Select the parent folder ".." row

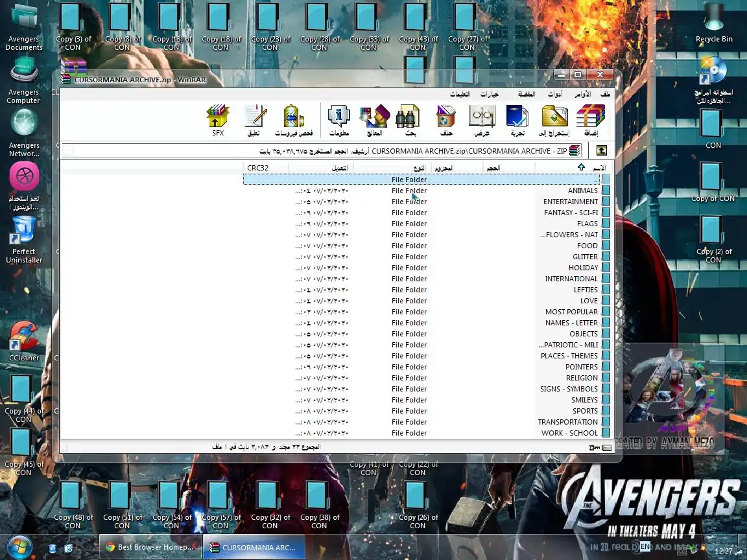coord(427,180)
